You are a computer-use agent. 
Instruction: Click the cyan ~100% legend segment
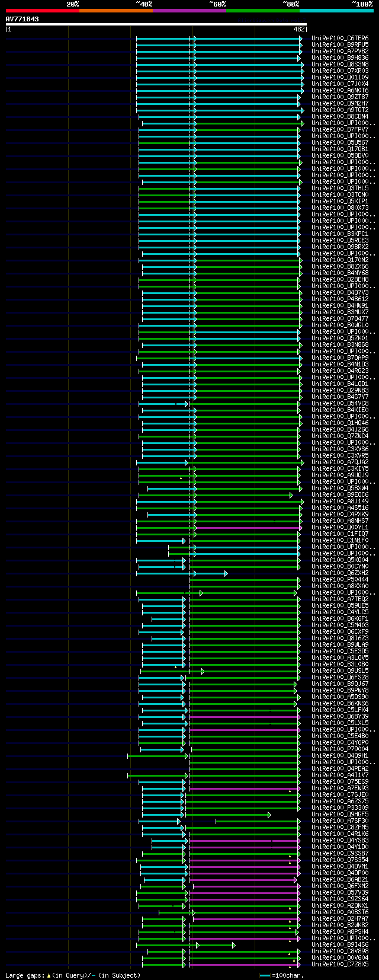point(336,11)
